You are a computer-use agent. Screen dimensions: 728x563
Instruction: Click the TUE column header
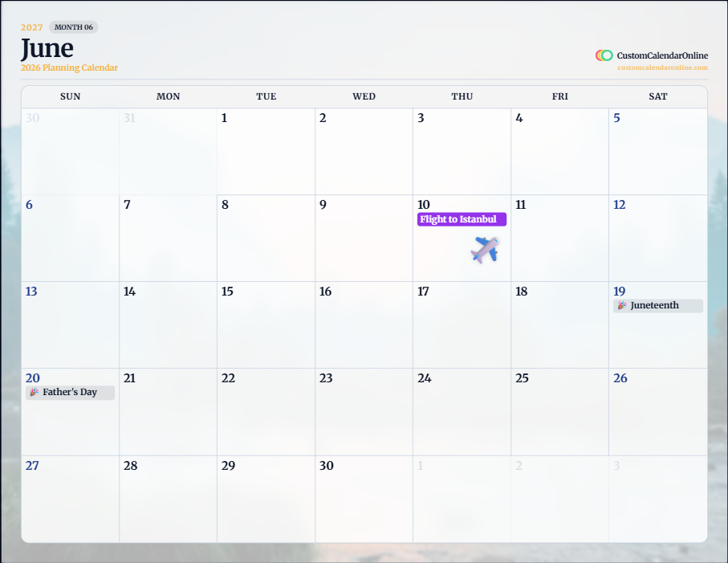coord(266,96)
